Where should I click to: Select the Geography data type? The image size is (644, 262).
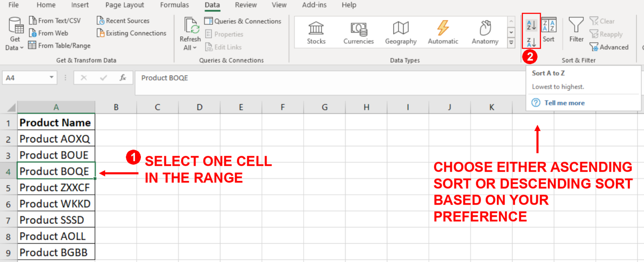pyautogui.click(x=401, y=33)
